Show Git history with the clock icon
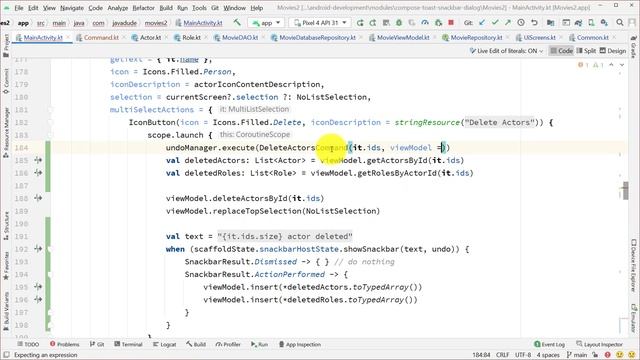This screenshot has width=640, height=360. pos(521,23)
